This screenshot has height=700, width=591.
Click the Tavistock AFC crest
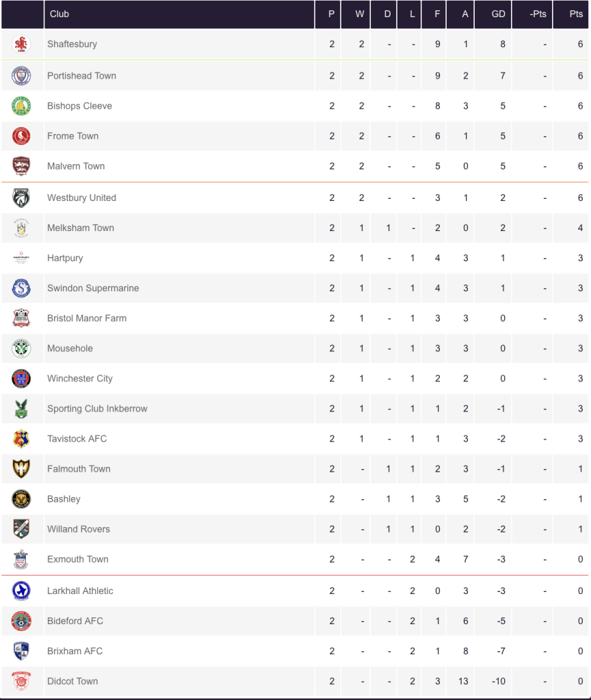21,438
